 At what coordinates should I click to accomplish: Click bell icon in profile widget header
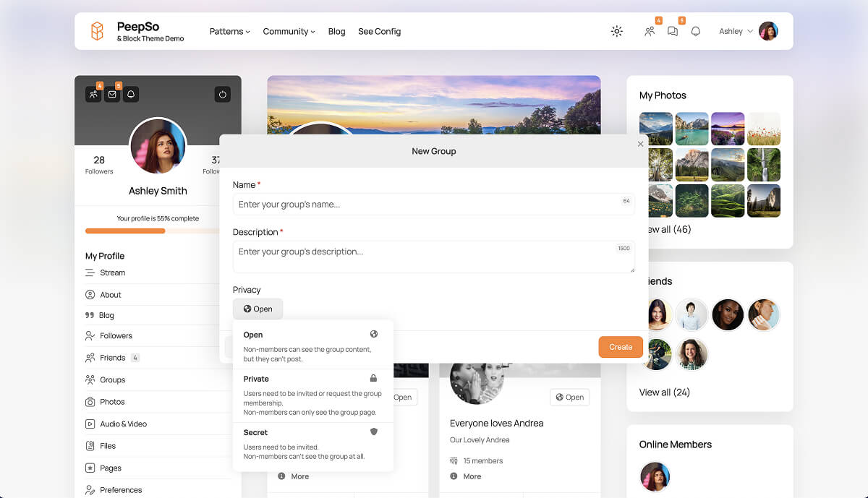point(131,95)
